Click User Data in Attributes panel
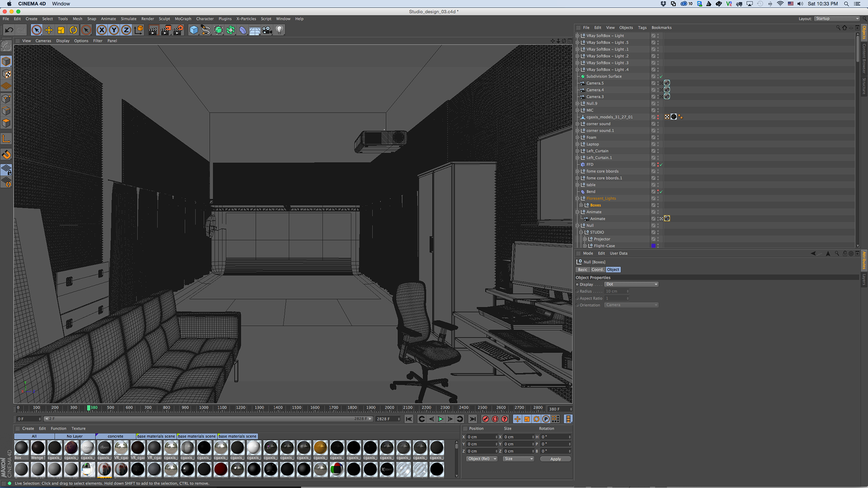 618,253
